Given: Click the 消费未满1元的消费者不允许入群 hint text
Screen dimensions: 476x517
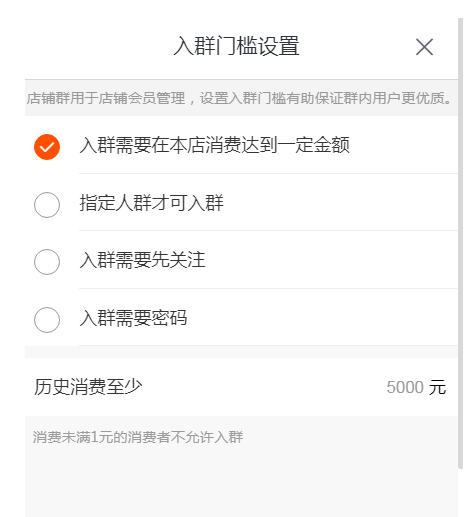Looking at the screenshot, I should [138, 437].
